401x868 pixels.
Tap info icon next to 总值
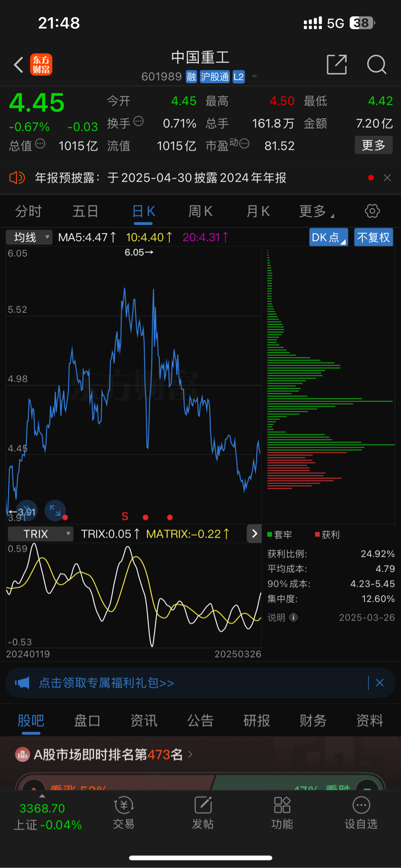(x=40, y=144)
